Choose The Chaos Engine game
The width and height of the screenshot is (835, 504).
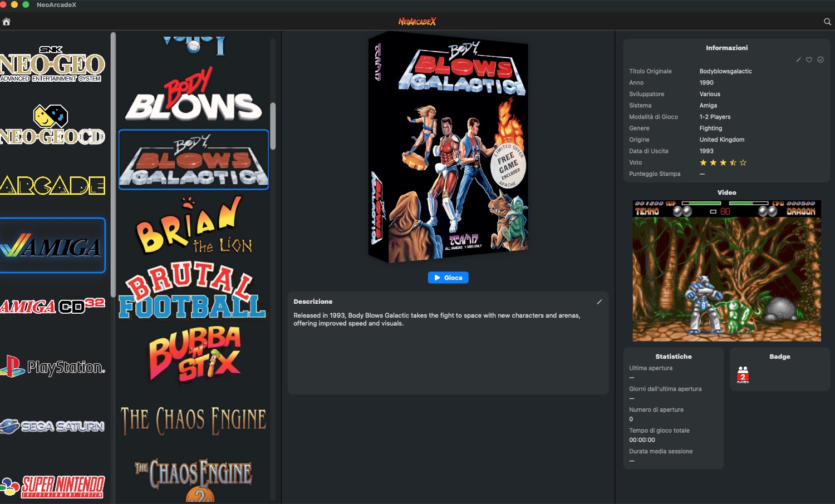pos(194,420)
